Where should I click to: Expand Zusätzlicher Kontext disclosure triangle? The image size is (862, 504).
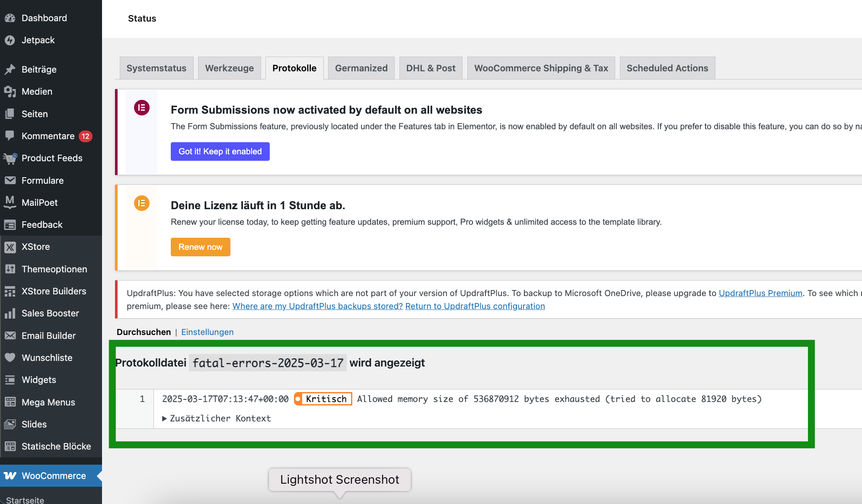click(x=164, y=418)
